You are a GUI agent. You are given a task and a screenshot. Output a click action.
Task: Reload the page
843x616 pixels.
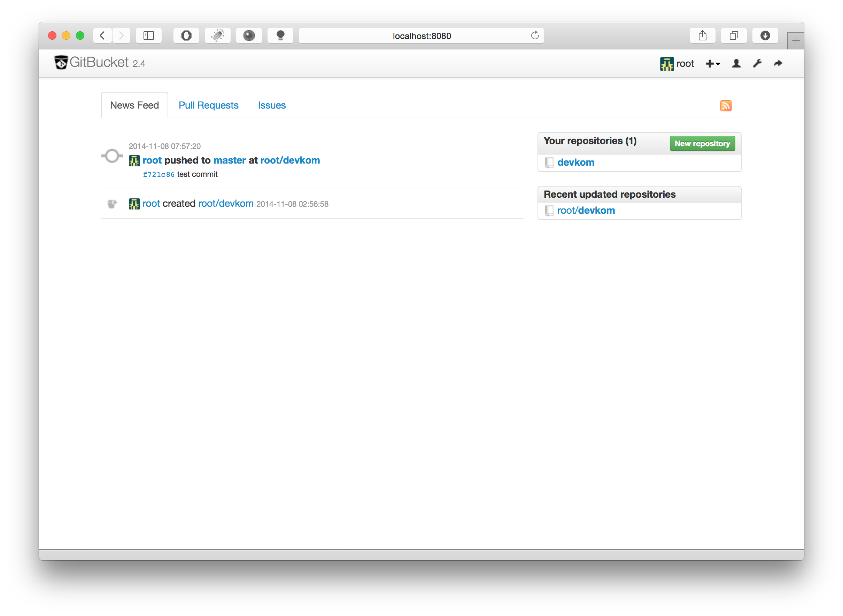tap(535, 35)
